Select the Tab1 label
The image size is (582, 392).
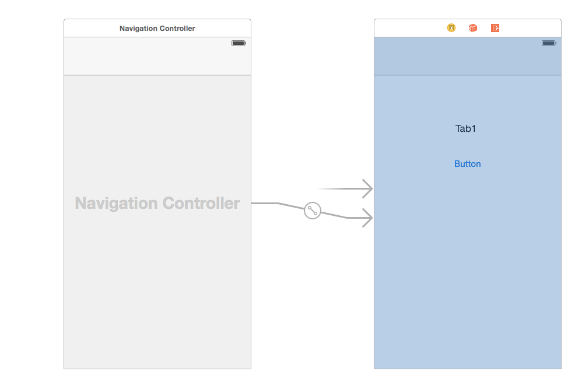tap(466, 129)
